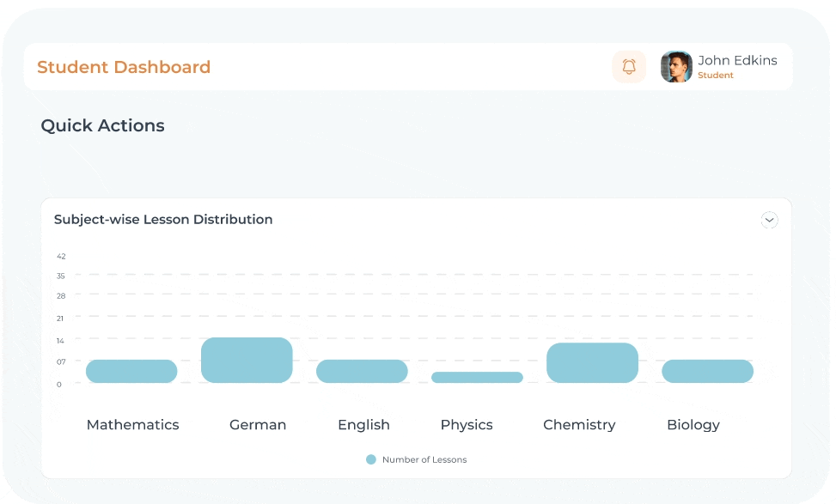Select the English bar in chart

pos(362,371)
